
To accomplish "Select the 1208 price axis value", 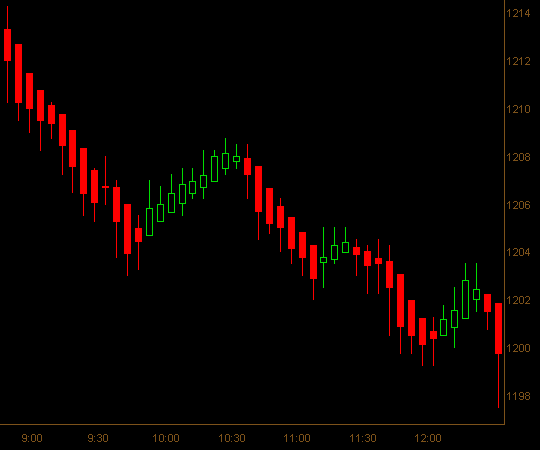I will pyautogui.click(x=518, y=157).
